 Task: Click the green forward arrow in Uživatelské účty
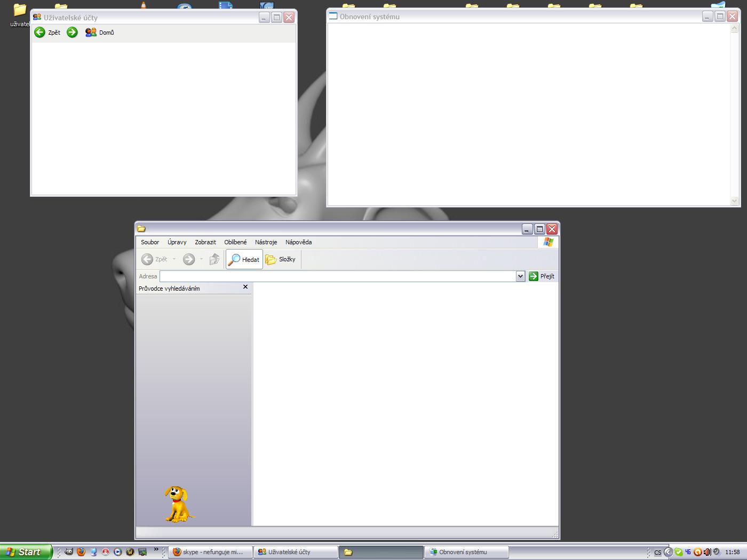coord(72,33)
